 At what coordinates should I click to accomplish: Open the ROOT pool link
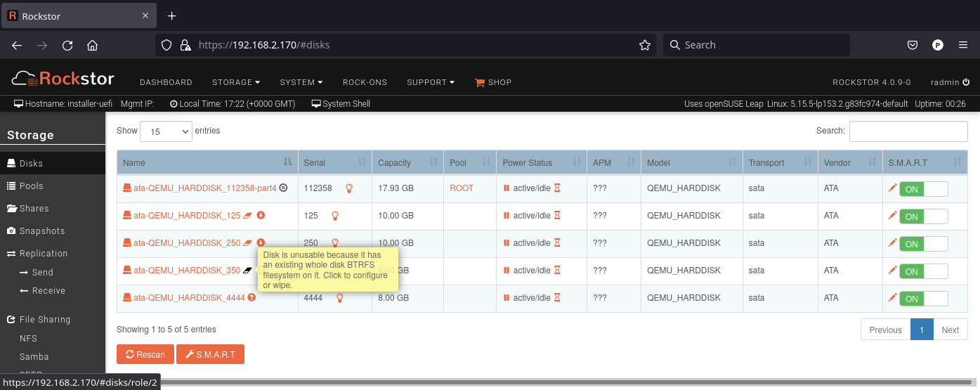(x=462, y=188)
